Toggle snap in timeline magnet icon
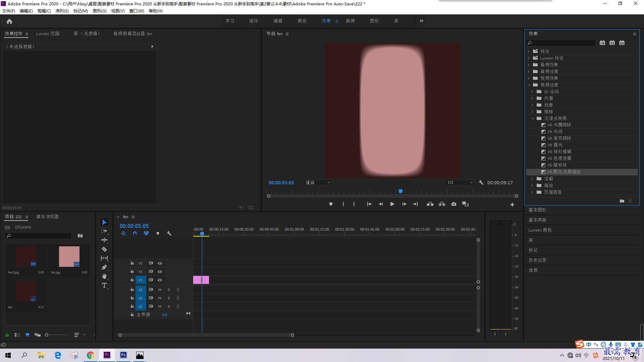The width and height of the screenshot is (644, 362). tap(135, 233)
